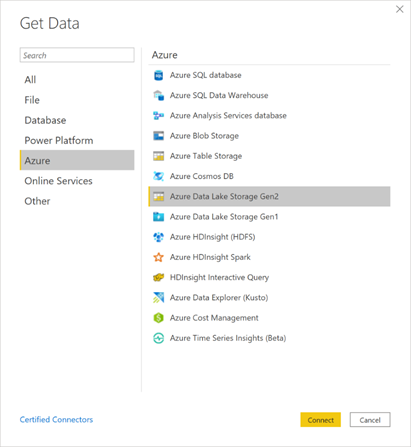
Task: Choose Azure Data Lake Storage Gen1 label
Action: [x=224, y=217]
